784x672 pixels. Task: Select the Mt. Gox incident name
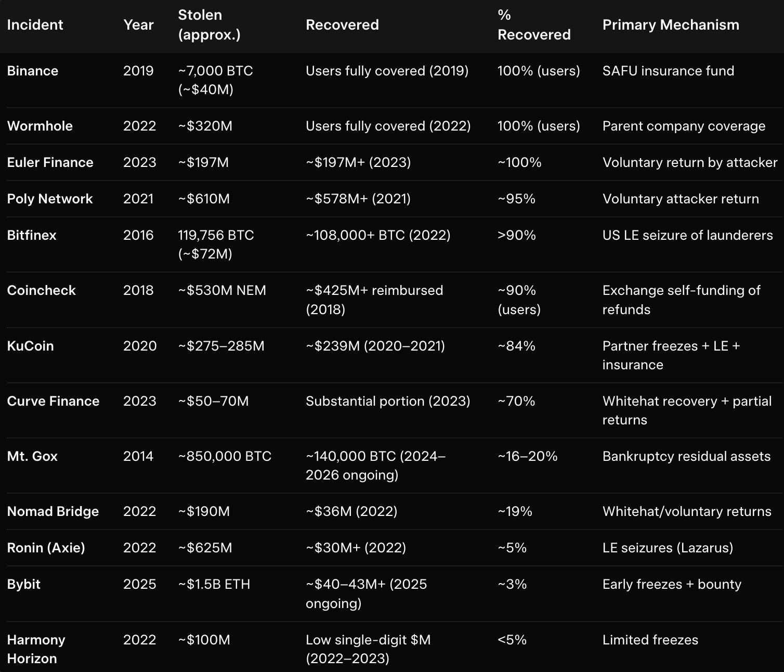(32, 456)
